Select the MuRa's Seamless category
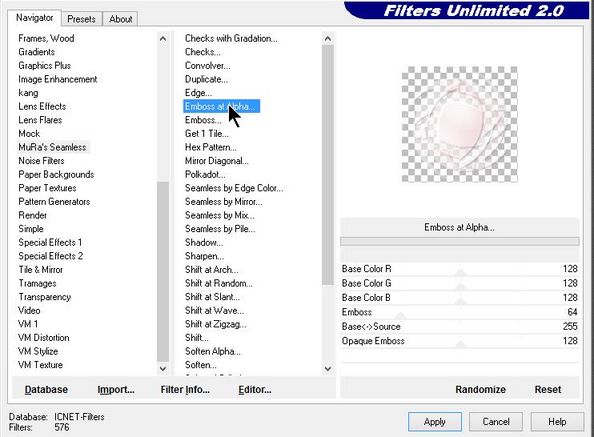 click(x=52, y=147)
